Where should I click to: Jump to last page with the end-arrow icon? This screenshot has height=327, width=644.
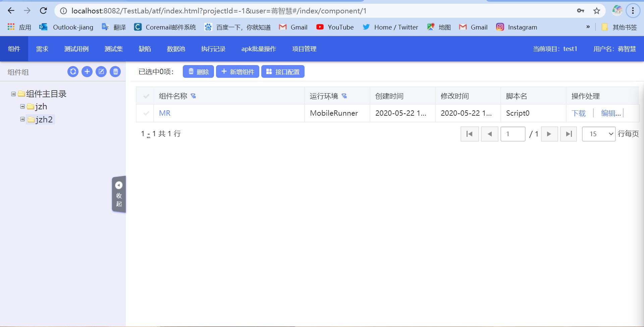[569, 134]
